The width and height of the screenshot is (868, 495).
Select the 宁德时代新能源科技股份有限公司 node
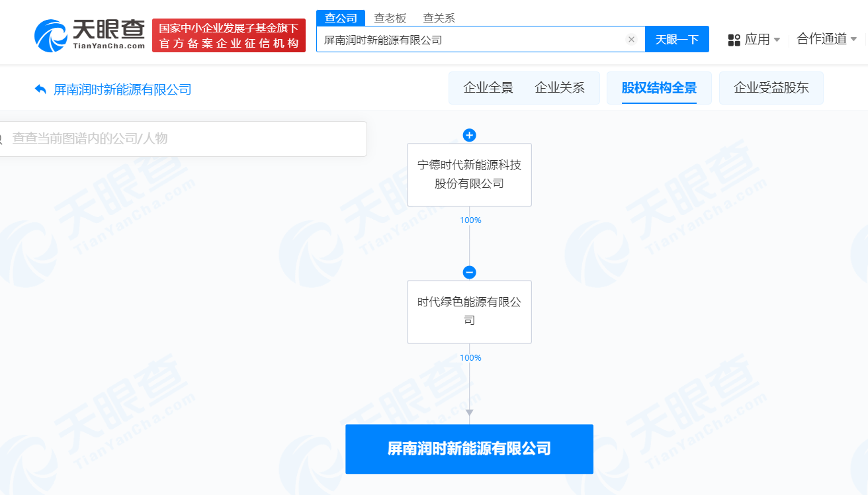469,175
